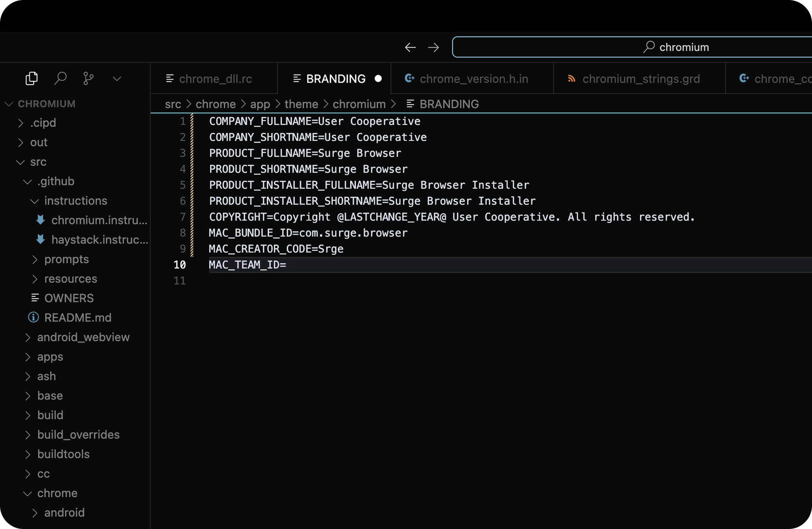This screenshot has width=812, height=529.
Task: Open chromium.instru... file in tree
Action: (75, 220)
